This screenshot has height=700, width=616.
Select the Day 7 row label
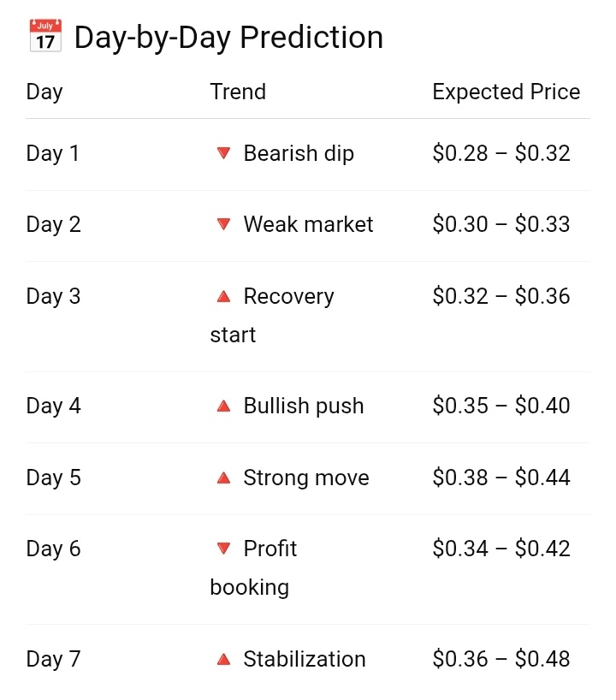click(53, 659)
